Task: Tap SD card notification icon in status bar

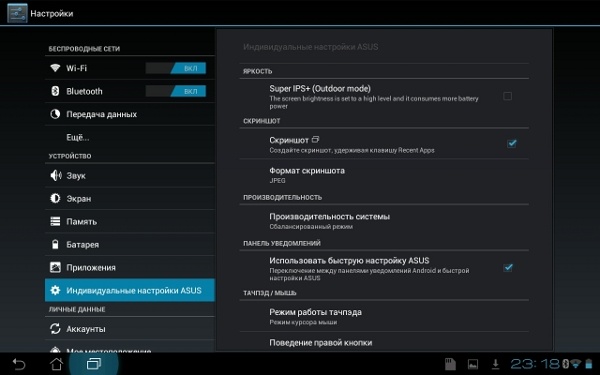Action: tap(450, 364)
